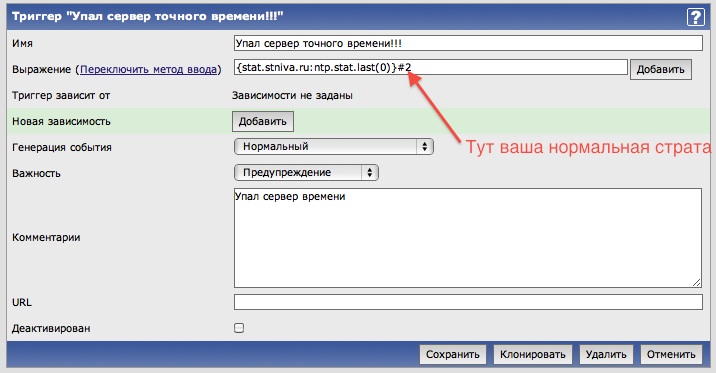This screenshot has height=373, width=716.
Task: Focus the Выражение expression field
Action: pyautogui.click(x=431, y=67)
